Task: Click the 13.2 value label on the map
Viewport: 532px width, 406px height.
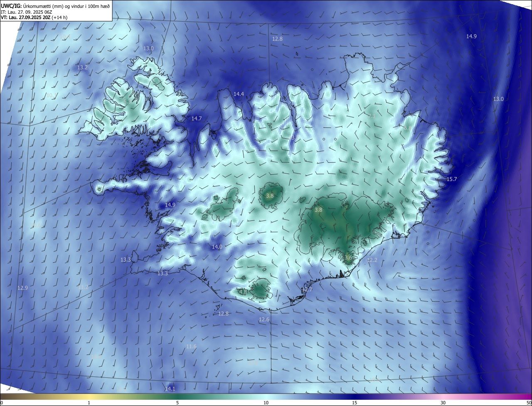Action: pos(82,67)
